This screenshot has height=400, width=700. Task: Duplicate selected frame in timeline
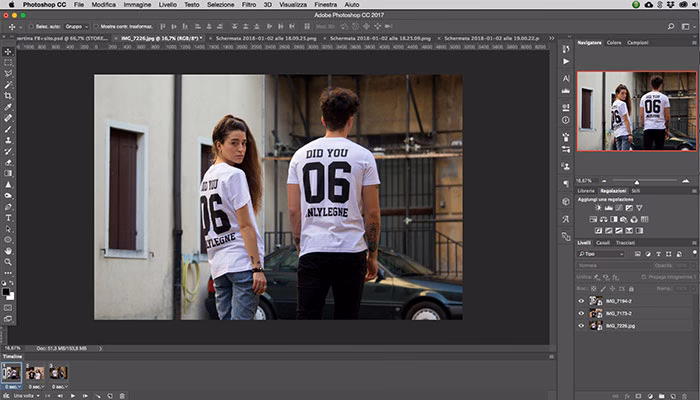[110, 396]
